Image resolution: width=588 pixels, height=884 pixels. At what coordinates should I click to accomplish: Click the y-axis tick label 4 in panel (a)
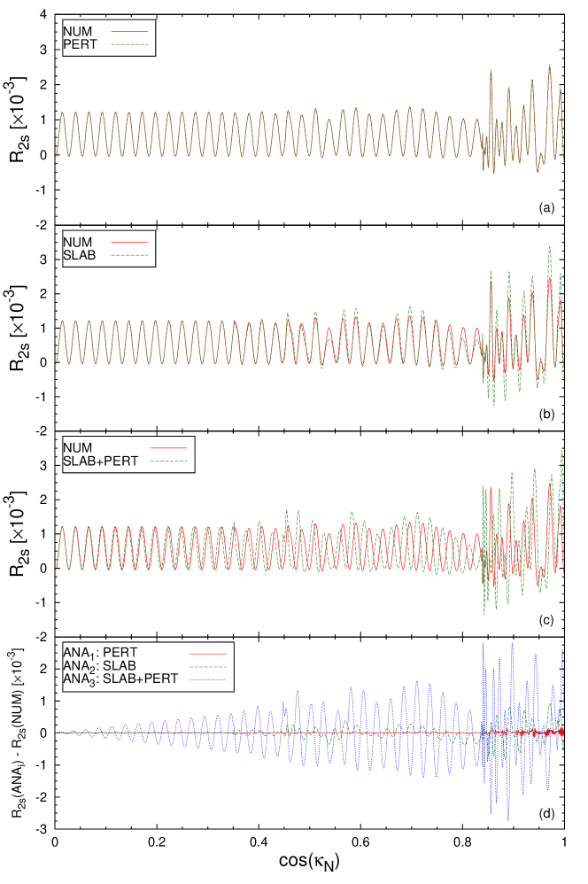click(x=43, y=15)
